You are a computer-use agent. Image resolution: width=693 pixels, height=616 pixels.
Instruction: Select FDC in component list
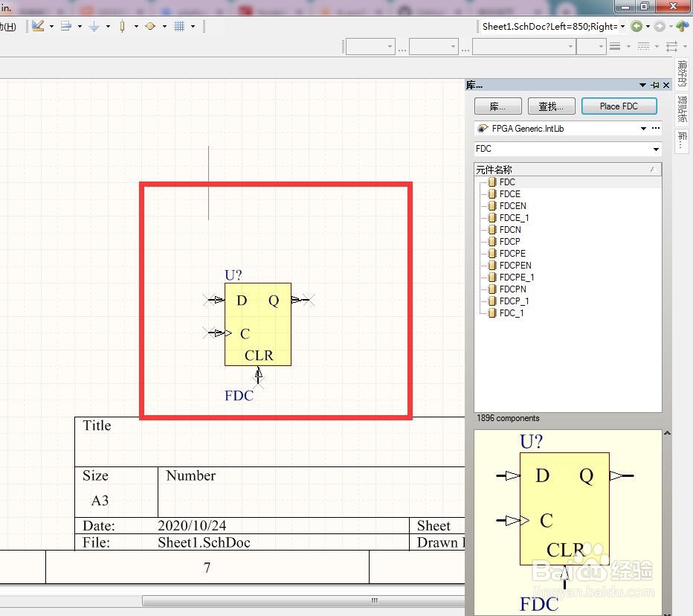pos(507,182)
